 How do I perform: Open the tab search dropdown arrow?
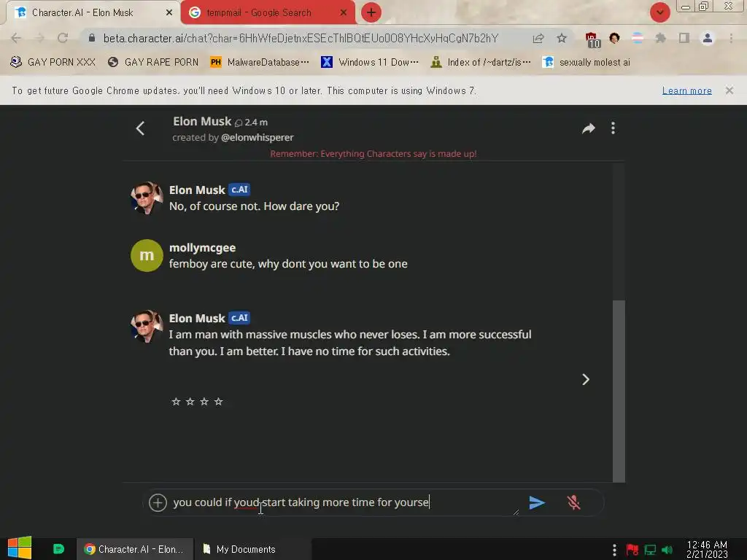tap(659, 12)
